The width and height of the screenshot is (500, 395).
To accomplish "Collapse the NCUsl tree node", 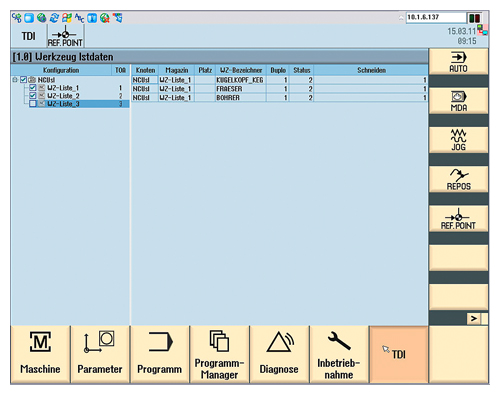I will click(15, 80).
